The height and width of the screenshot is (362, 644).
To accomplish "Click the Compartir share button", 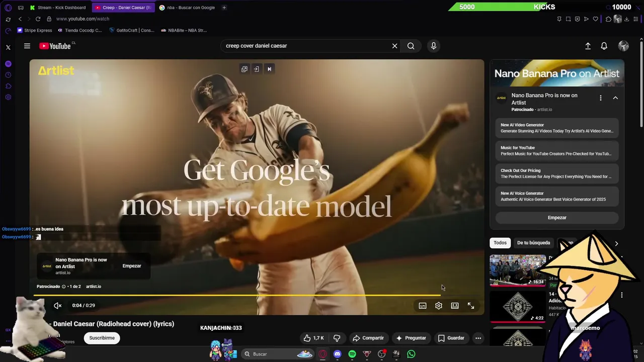I will tap(368, 338).
